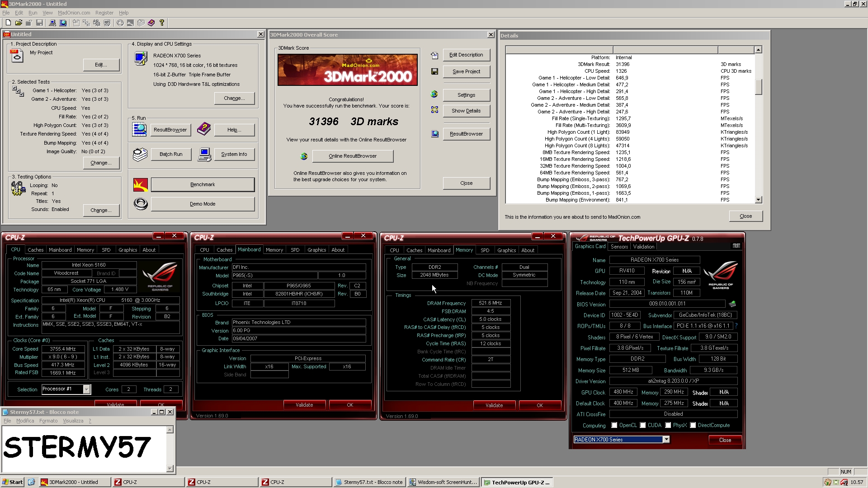Click the Testing Options gears icon
868x488 pixels.
(19, 188)
